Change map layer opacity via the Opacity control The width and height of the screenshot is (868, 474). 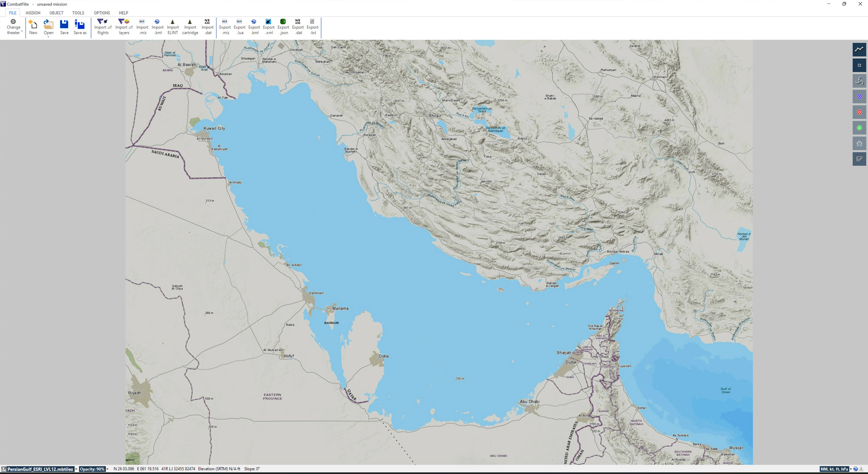point(93,469)
